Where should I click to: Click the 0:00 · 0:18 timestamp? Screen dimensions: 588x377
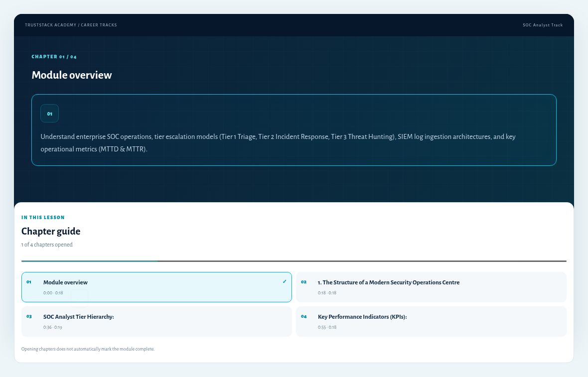(53, 293)
